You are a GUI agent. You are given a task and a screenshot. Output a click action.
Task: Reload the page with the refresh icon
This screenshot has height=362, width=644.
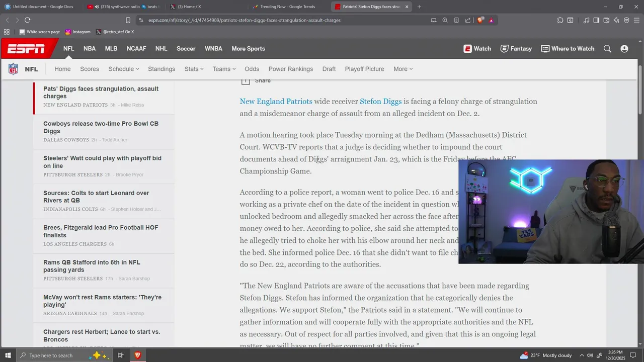(27, 20)
